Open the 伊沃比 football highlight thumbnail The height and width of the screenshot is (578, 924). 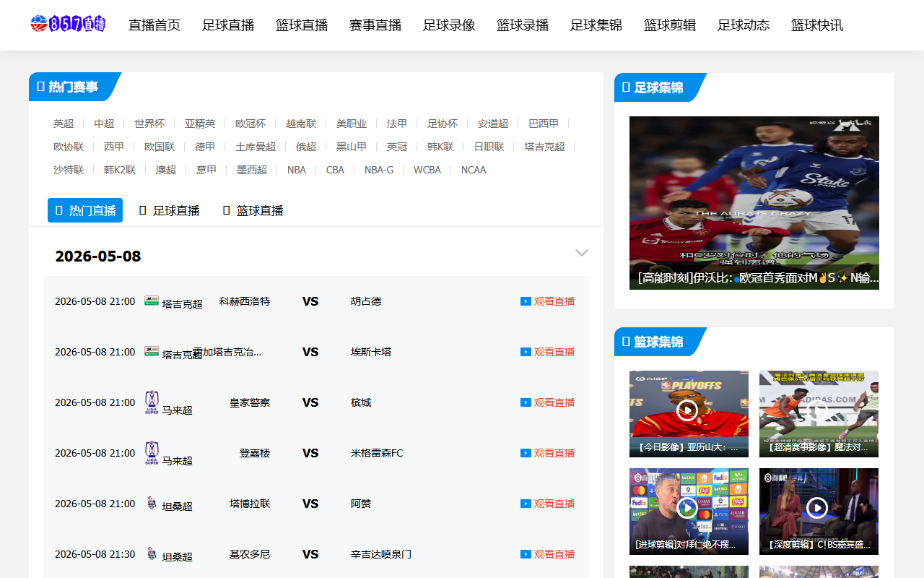coord(754,203)
